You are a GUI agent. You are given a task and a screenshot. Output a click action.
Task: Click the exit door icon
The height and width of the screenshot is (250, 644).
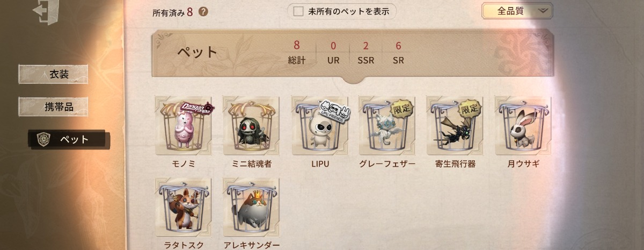click(45, 12)
